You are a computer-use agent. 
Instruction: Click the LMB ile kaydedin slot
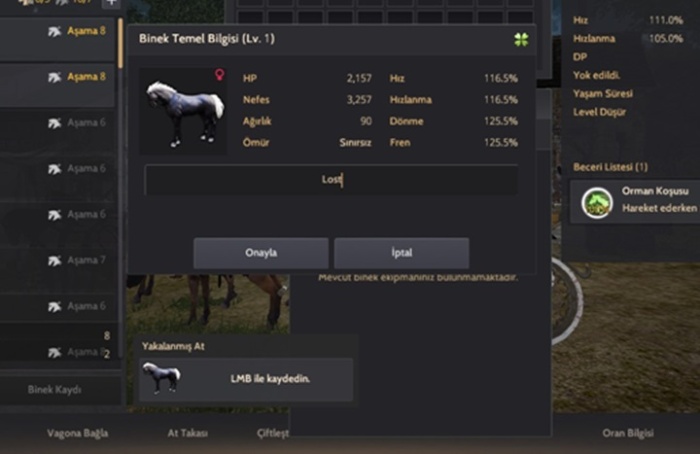(x=246, y=379)
